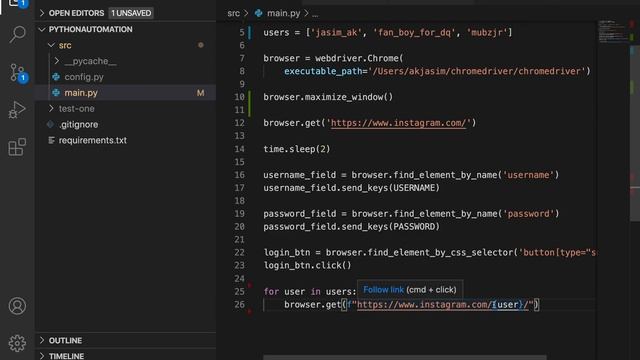Select main.py in the explorer
The width and height of the screenshot is (640, 360).
pos(81,93)
